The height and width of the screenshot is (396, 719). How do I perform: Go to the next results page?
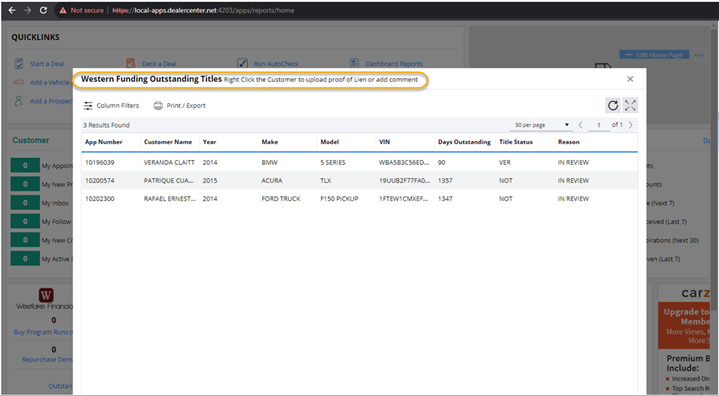point(631,125)
